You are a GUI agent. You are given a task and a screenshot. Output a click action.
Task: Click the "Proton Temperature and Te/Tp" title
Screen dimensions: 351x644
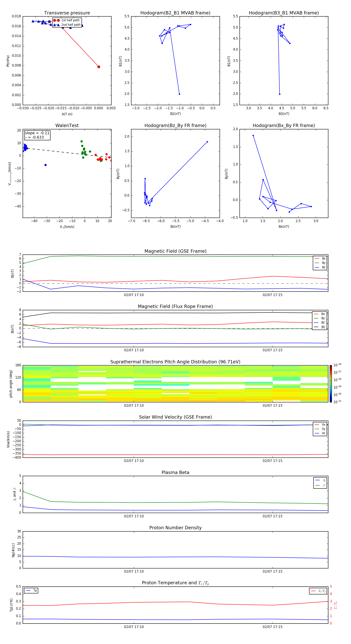(175, 583)
